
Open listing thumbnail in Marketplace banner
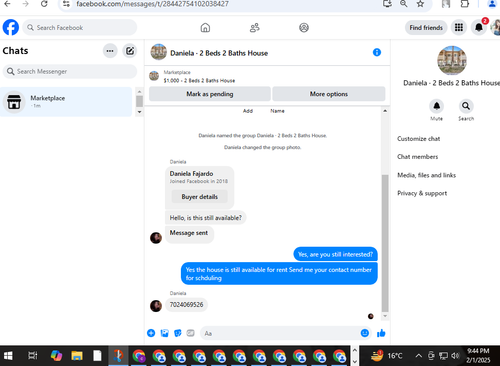tap(154, 76)
